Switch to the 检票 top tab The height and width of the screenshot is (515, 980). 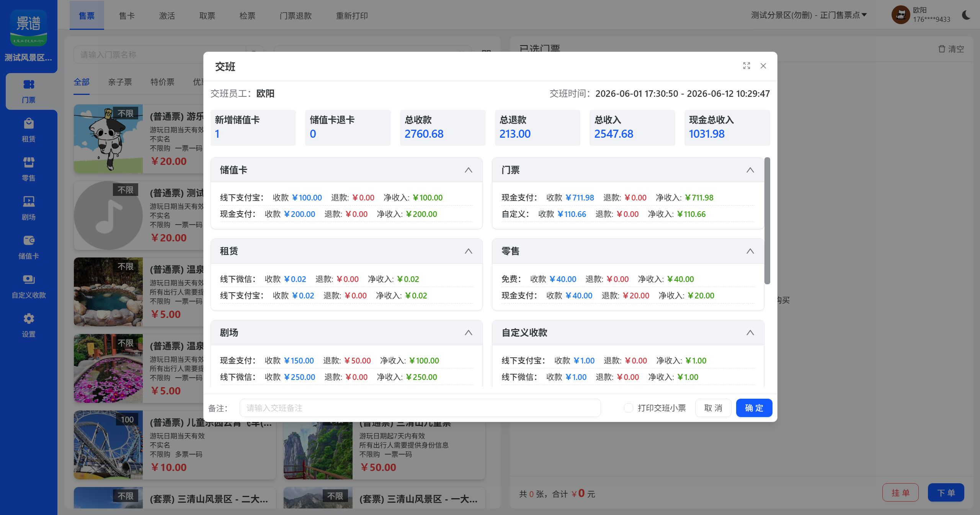[x=247, y=16]
